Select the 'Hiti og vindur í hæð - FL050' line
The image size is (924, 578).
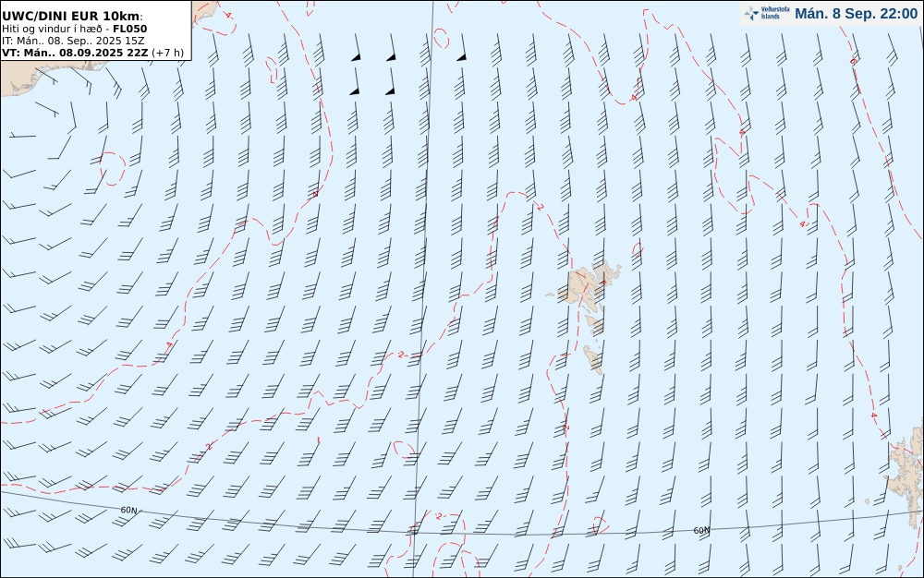point(74,29)
